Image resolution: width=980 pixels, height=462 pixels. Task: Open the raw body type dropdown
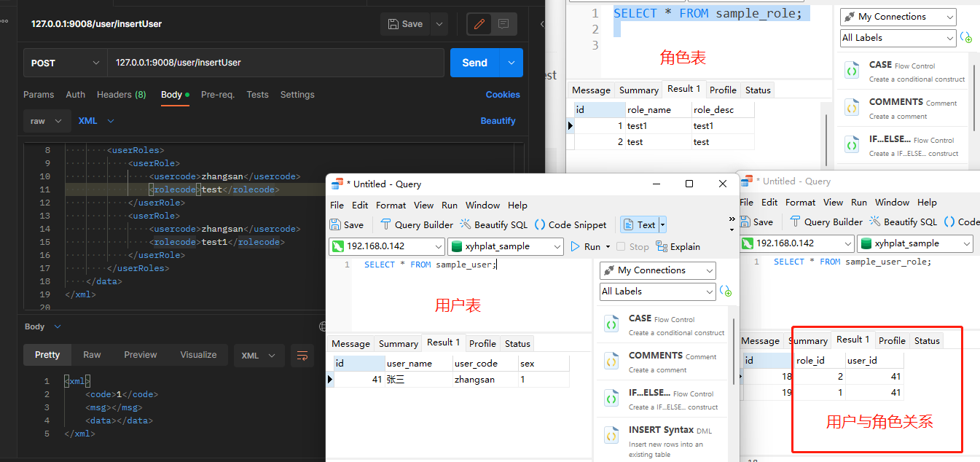[x=47, y=121]
